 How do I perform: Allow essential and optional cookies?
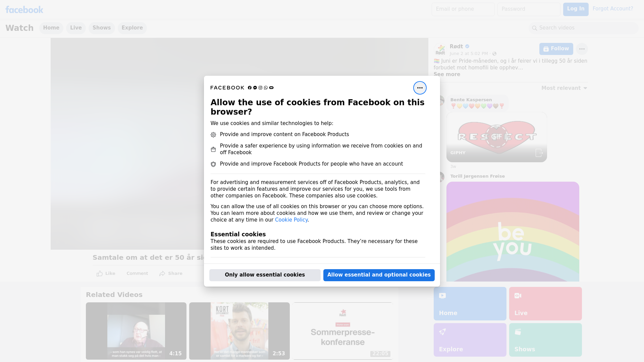(379, 275)
